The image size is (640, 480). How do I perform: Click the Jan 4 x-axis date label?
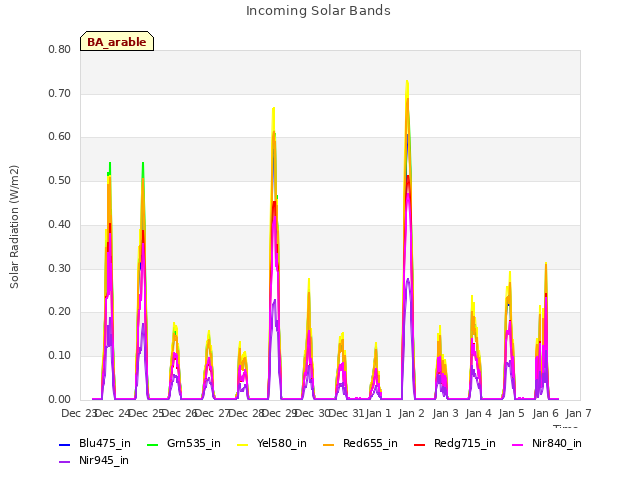(x=478, y=413)
